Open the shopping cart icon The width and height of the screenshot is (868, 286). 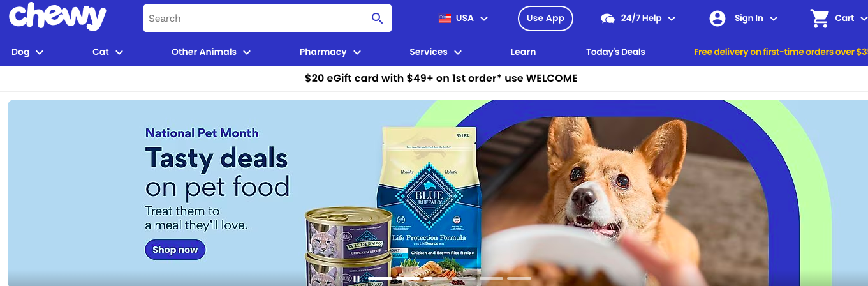820,18
